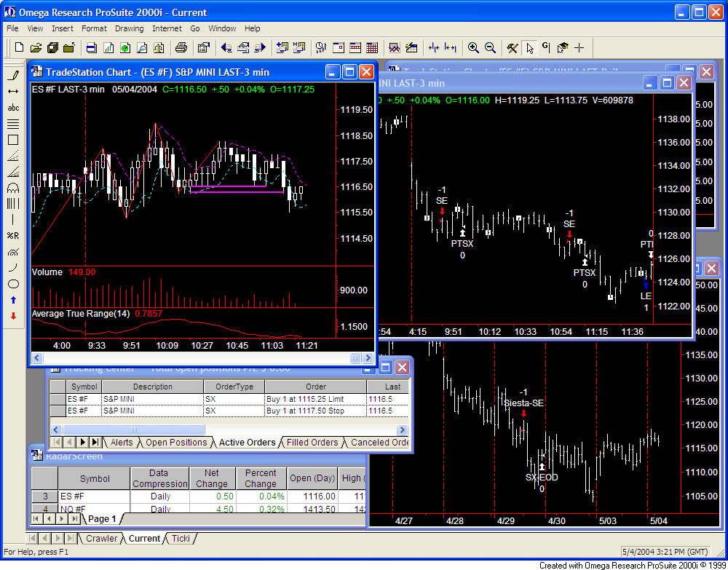Image resolution: width=728 pixels, height=570 pixels.
Task: Click the Data Compression column header
Action: click(x=159, y=478)
